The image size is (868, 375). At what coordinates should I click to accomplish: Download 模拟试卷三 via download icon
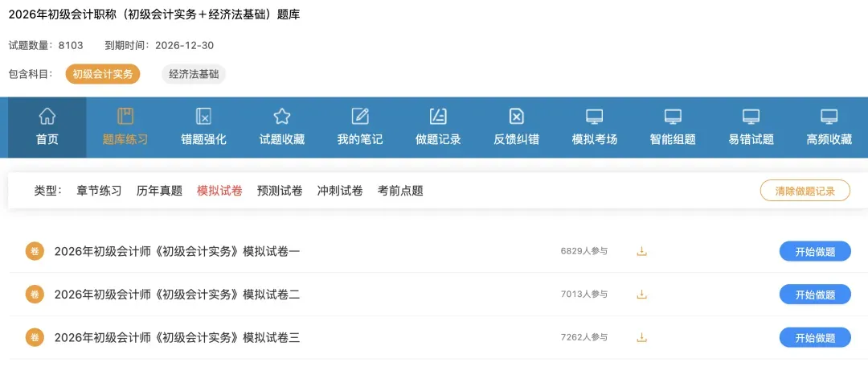[641, 337]
